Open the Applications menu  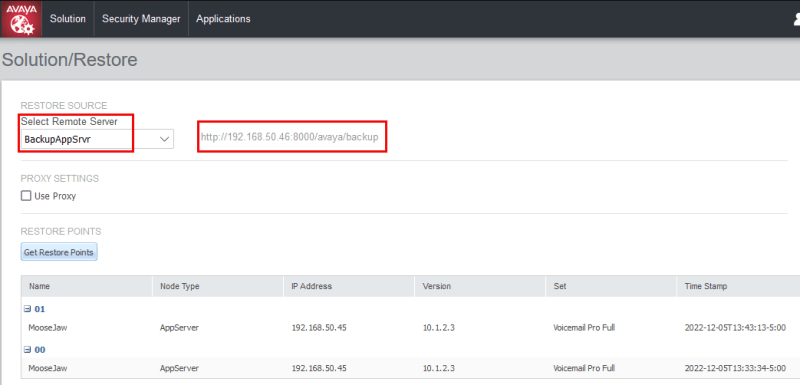point(223,19)
